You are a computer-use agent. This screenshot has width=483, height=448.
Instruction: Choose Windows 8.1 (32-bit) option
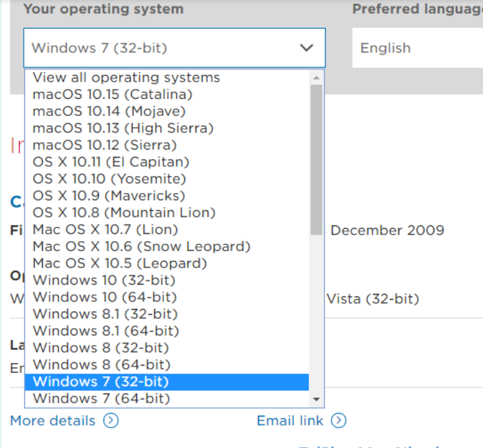tap(105, 314)
